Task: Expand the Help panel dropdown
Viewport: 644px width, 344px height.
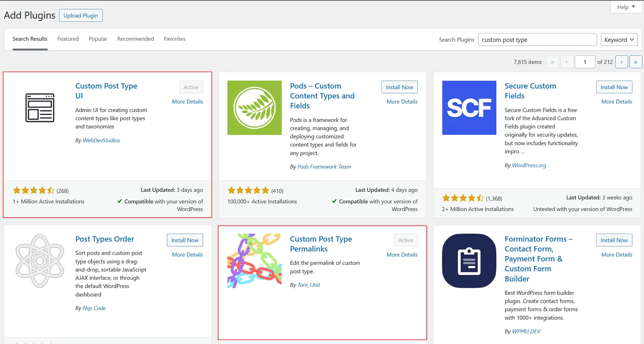Action: pos(626,7)
